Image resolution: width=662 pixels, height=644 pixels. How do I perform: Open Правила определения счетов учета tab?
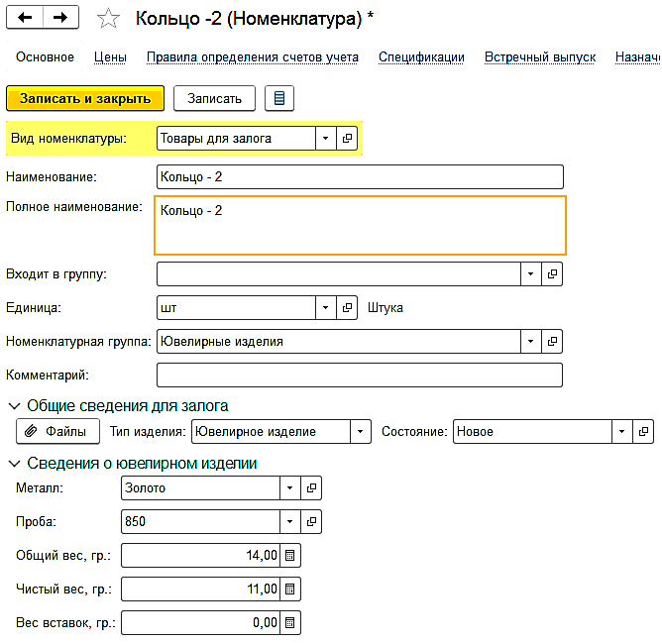point(253,57)
